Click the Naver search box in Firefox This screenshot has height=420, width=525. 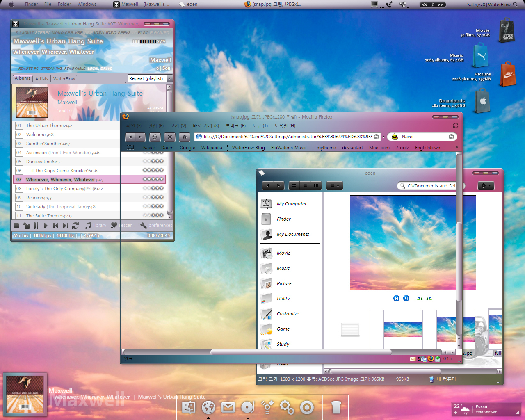[422, 137]
